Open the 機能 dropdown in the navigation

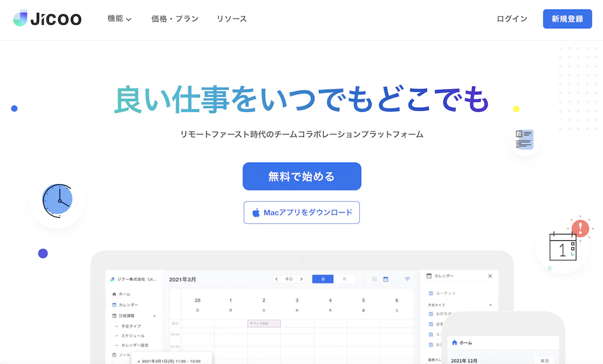(118, 18)
